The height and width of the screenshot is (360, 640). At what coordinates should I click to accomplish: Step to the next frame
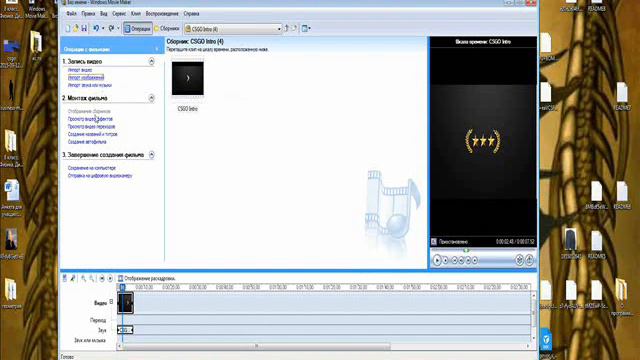point(468,260)
